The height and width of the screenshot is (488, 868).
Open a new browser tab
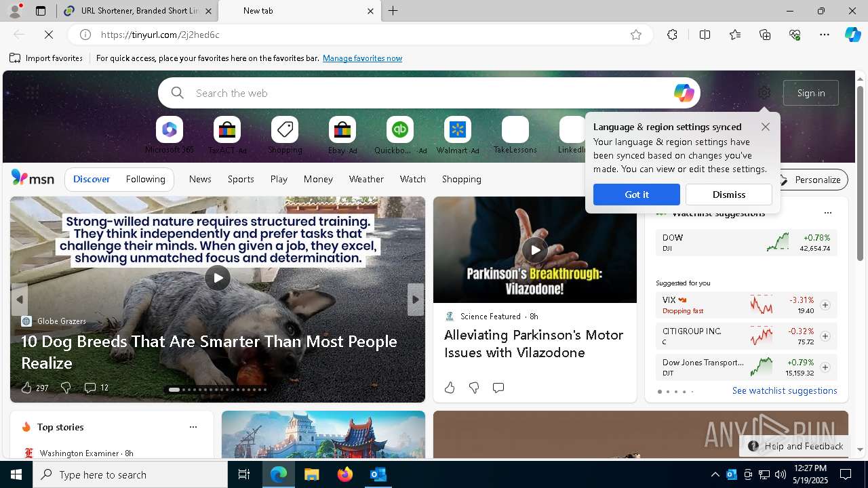393,11
